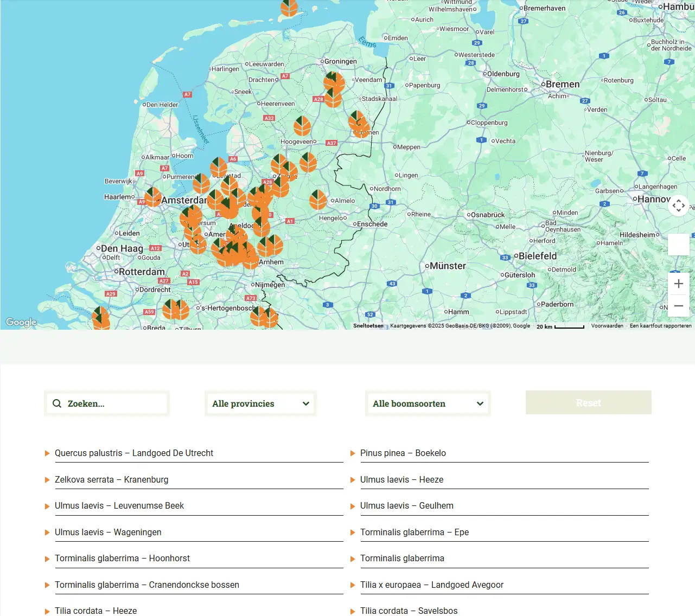The width and height of the screenshot is (695, 616).
Task: Expand Zelkova serrata – Kranenburg entry
Action: (111, 479)
